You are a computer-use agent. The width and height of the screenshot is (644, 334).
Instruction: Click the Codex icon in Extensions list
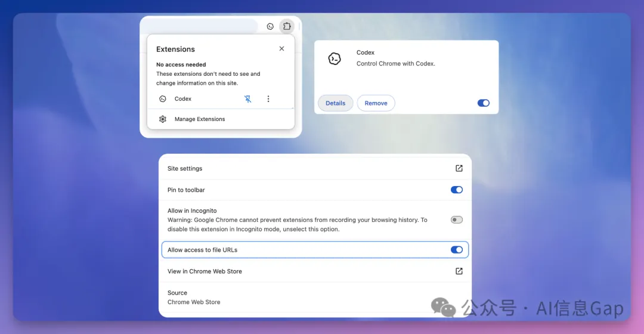pos(163,99)
